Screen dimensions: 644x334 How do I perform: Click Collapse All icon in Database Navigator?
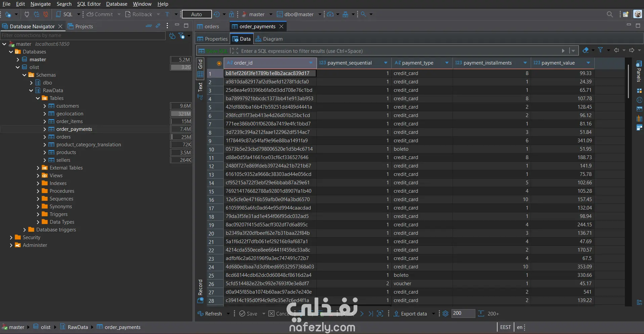149,26
